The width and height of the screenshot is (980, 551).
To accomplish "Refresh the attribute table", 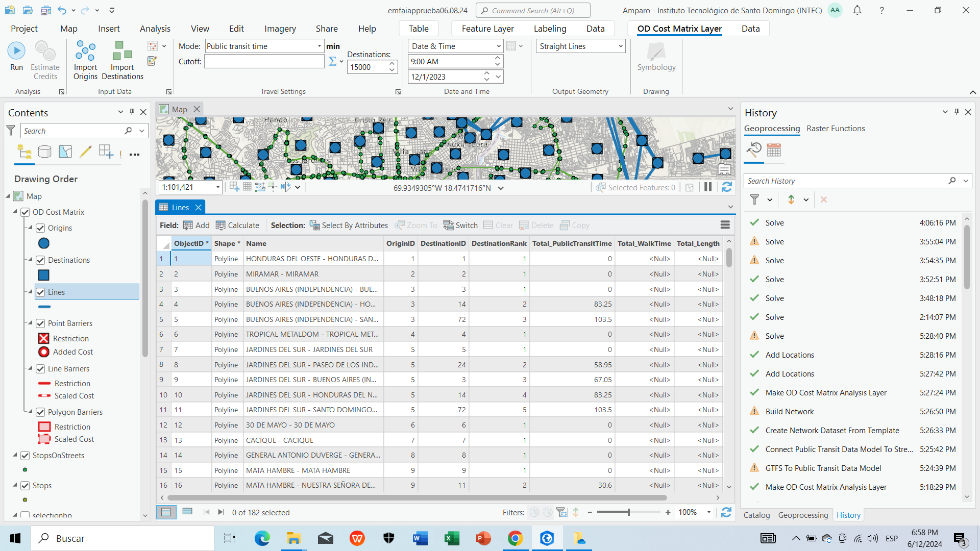I will click(x=726, y=512).
